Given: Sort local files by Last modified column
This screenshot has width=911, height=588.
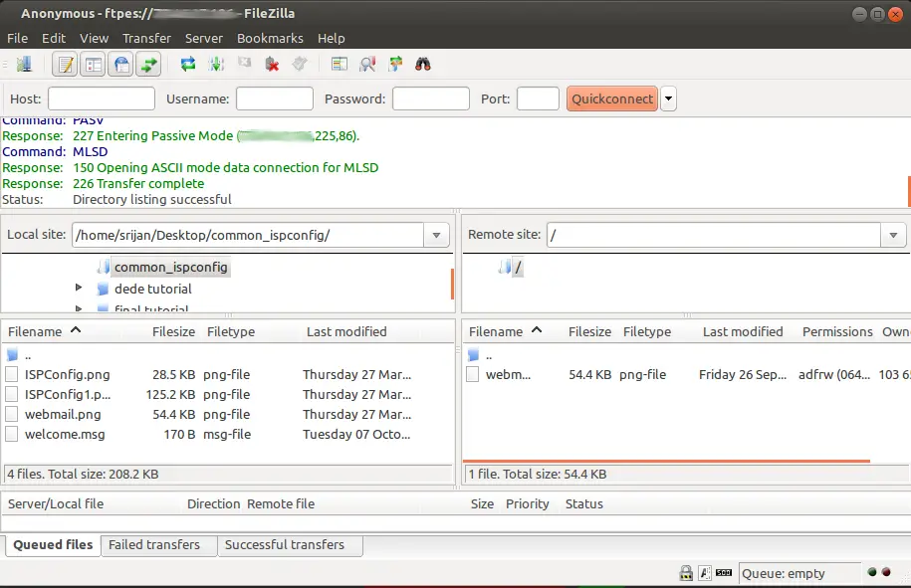Looking at the screenshot, I should 346,331.
